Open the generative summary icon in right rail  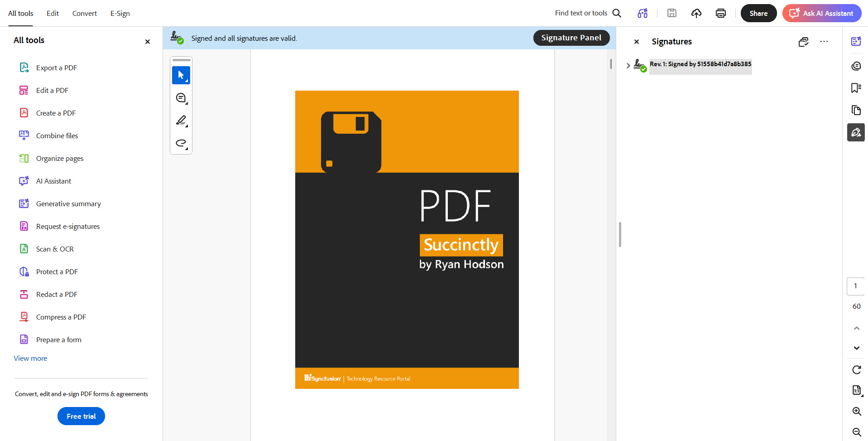(x=856, y=41)
